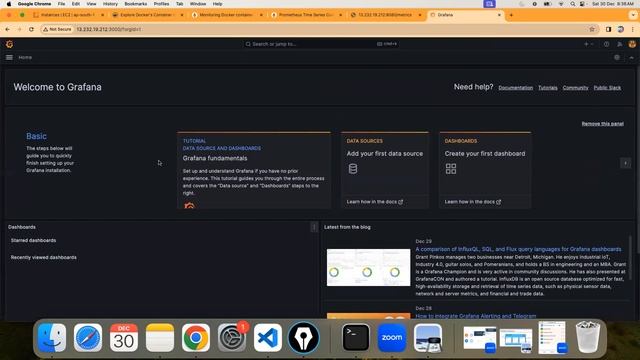Open Learn how in docs under Data Sources
Viewport: 640px width, 360px height.
pyautogui.click(x=375, y=202)
